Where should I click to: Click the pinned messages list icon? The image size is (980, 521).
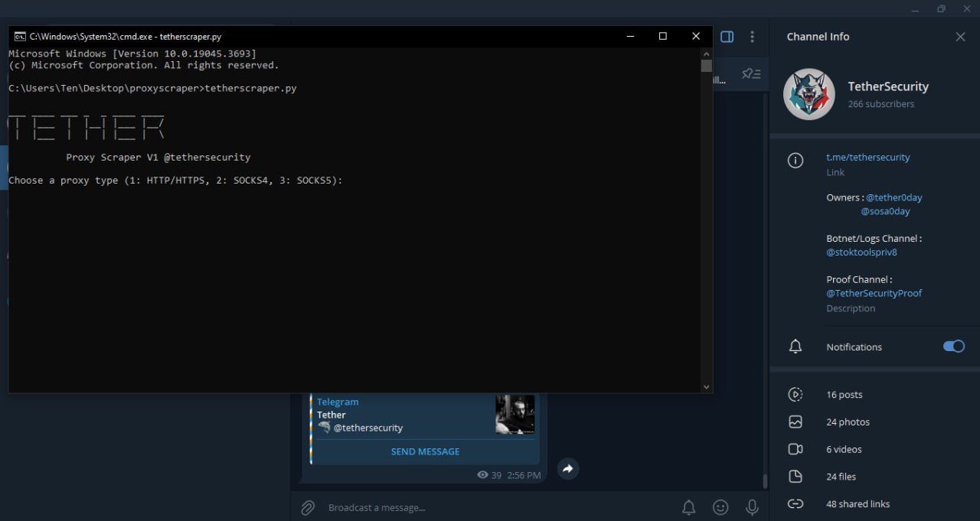click(751, 73)
